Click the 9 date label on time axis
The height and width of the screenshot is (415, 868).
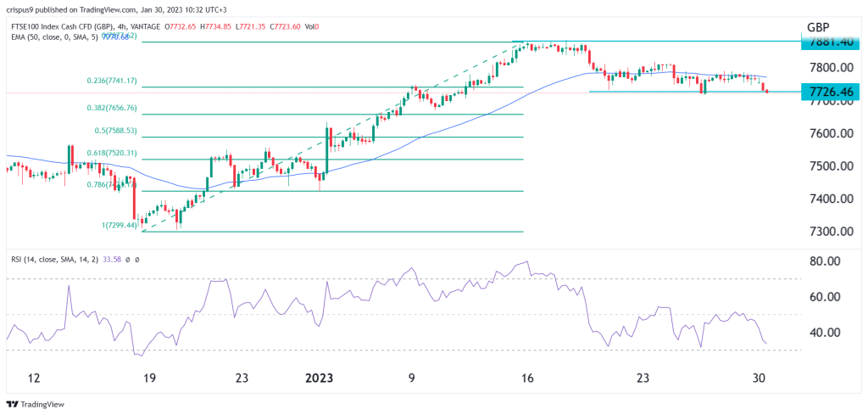click(x=412, y=379)
